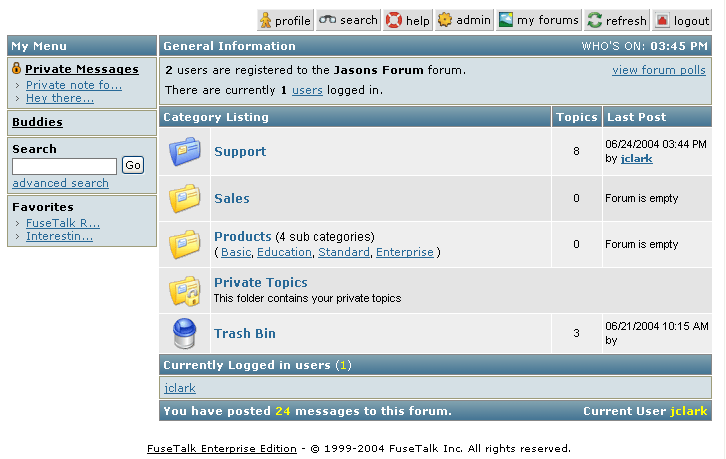Click the profile person icon
The width and height of the screenshot is (726, 459).
click(x=265, y=20)
